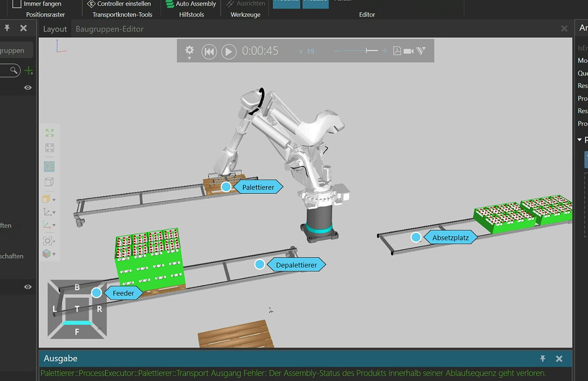Click the PDF export icon in playback bar

397,50
